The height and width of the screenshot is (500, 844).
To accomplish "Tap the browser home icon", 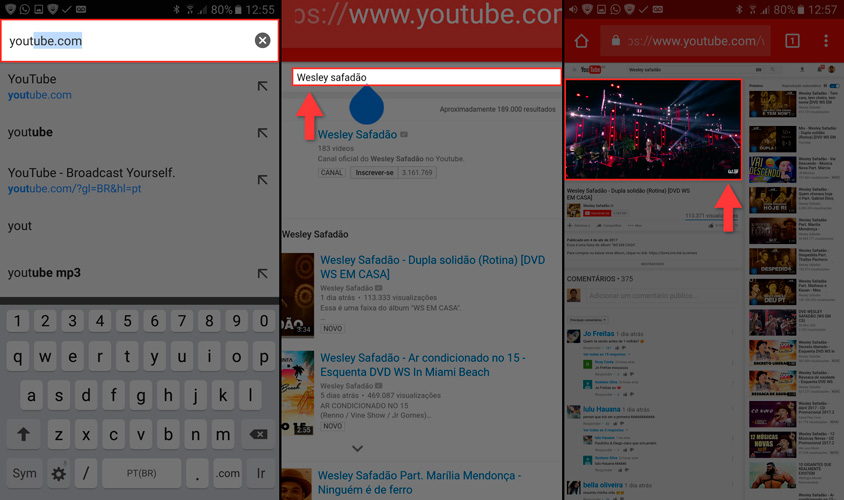I will pos(581,41).
